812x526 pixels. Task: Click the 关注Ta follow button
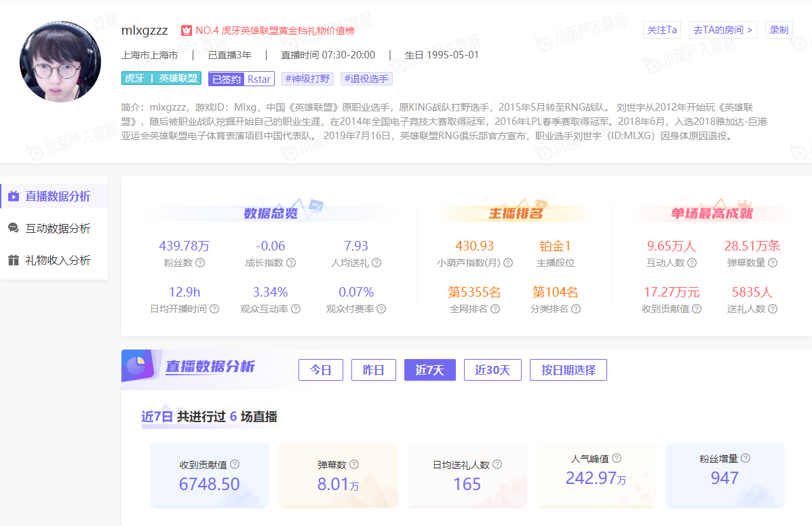[662, 30]
